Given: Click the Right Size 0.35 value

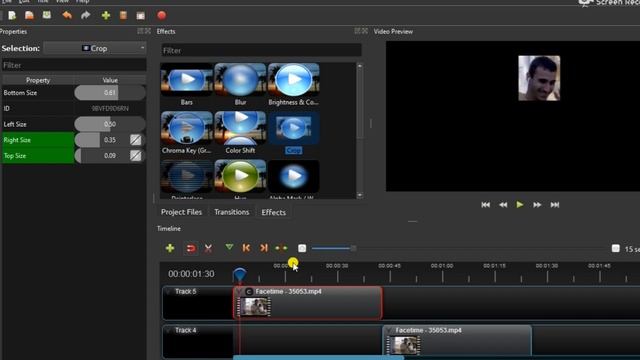Looking at the screenshot, I should [110, 140].
